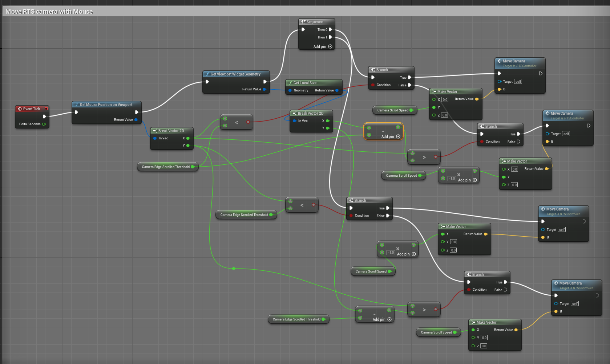This screenshot has width=610, height=364.
Task: Click Y output of Break Vector 2D fed by Get Mouse Position
Action: pyautogui.click(x=188, y=146)
